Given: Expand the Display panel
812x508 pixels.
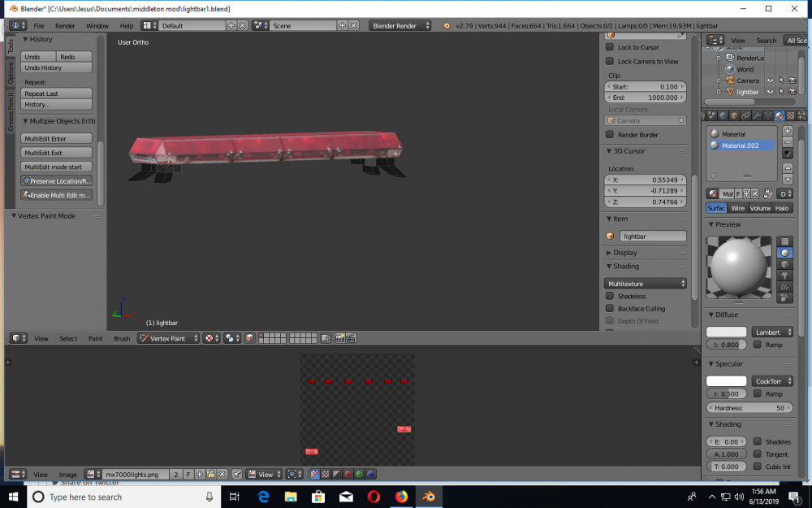Looking at the screenshot, I should coord(609,253).
